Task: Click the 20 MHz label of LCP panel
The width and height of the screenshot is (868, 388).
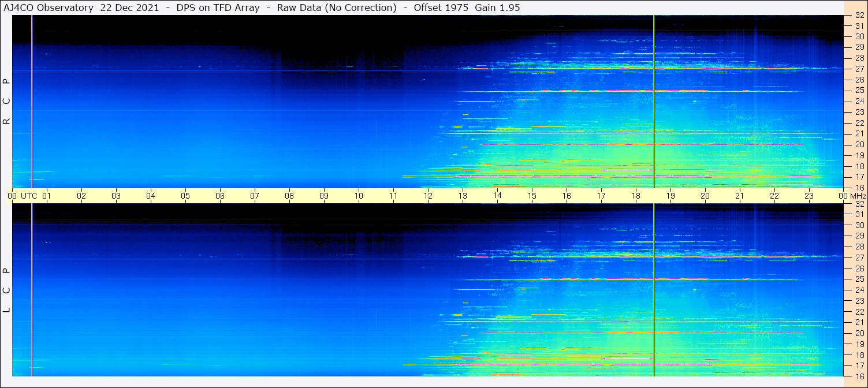Action: point(859,333)
